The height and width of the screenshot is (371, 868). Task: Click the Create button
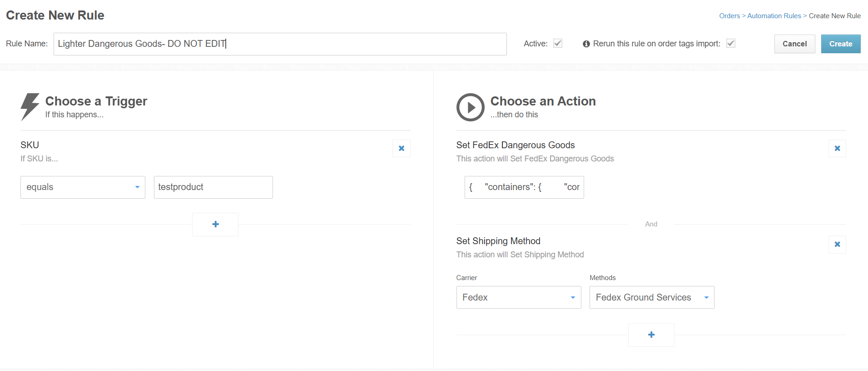click(x=841, y=44)
